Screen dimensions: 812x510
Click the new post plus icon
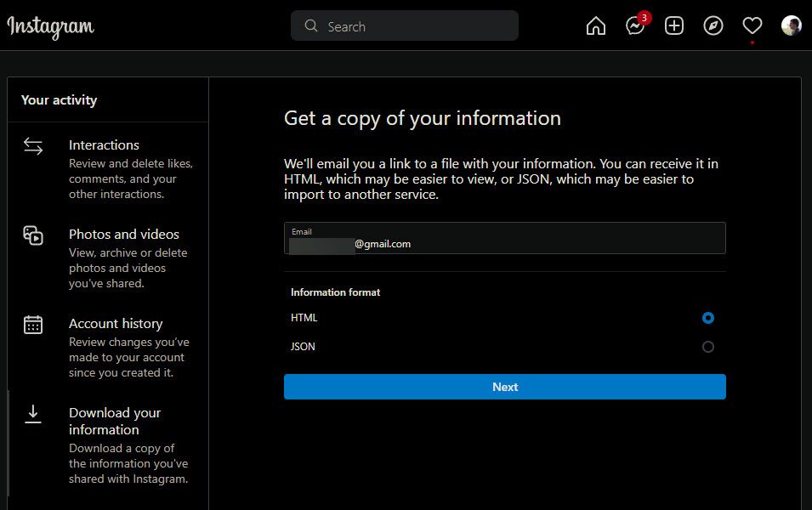(674, 26)
